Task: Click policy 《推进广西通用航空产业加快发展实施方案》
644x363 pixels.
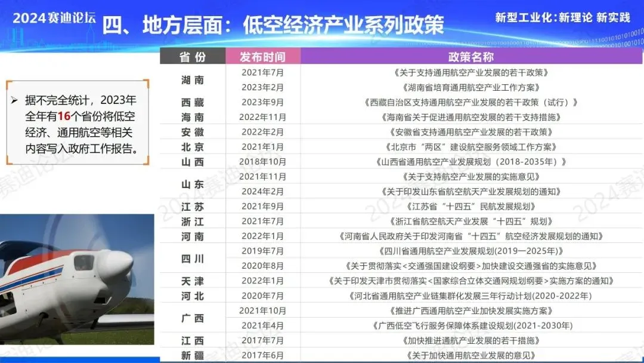Action: pos(471,310)
